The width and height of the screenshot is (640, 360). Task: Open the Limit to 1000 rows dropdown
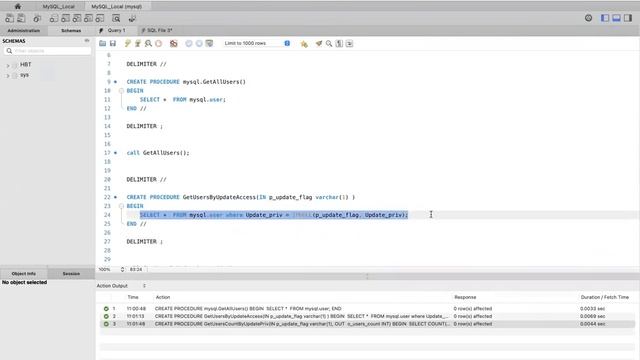pyautogui.click(x=257, y=43)
